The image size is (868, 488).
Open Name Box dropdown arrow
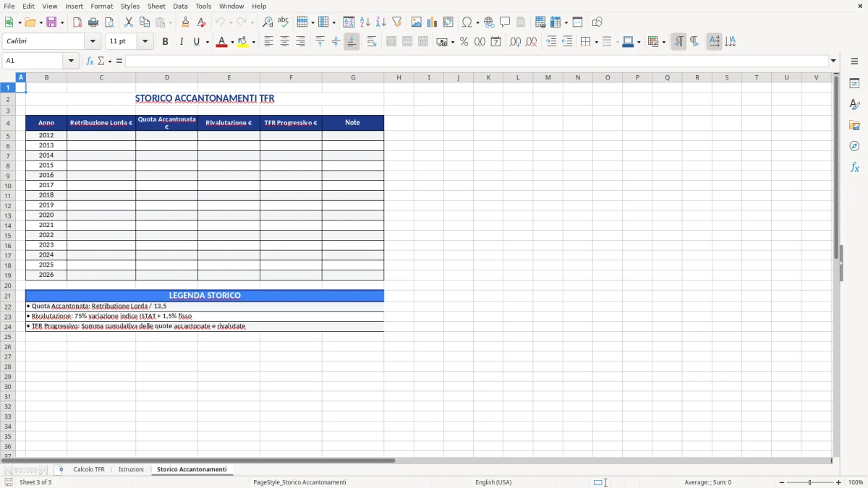click(x=72, y=61)
